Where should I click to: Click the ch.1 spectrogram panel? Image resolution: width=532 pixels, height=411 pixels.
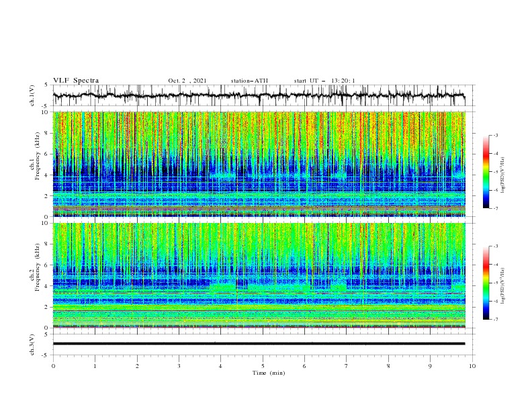259,164
